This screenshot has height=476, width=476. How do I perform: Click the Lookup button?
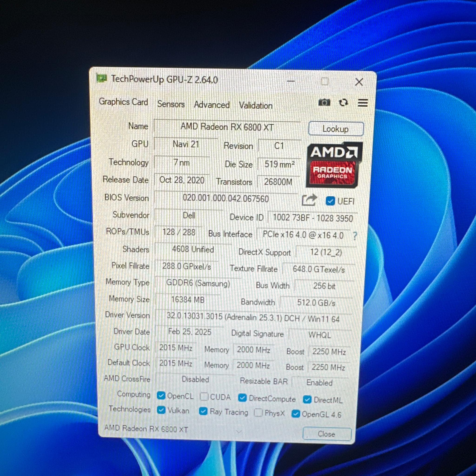click(x=336, y=129)
